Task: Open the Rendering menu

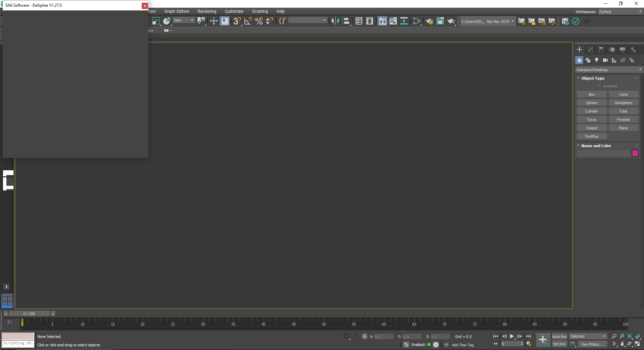Action: coord(207,11)
